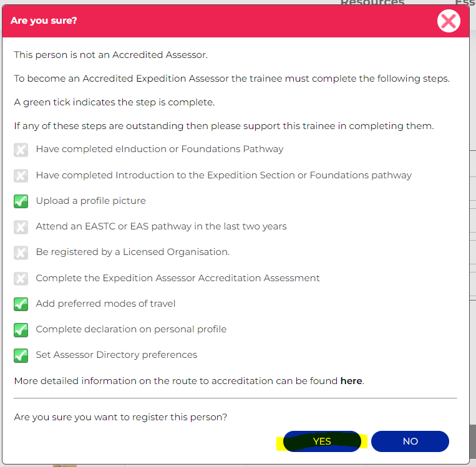Click the 'Are you sure?' dialog title
Image resolution: width=476 pixels, height=467 pixels.
[x=44, y=21]
